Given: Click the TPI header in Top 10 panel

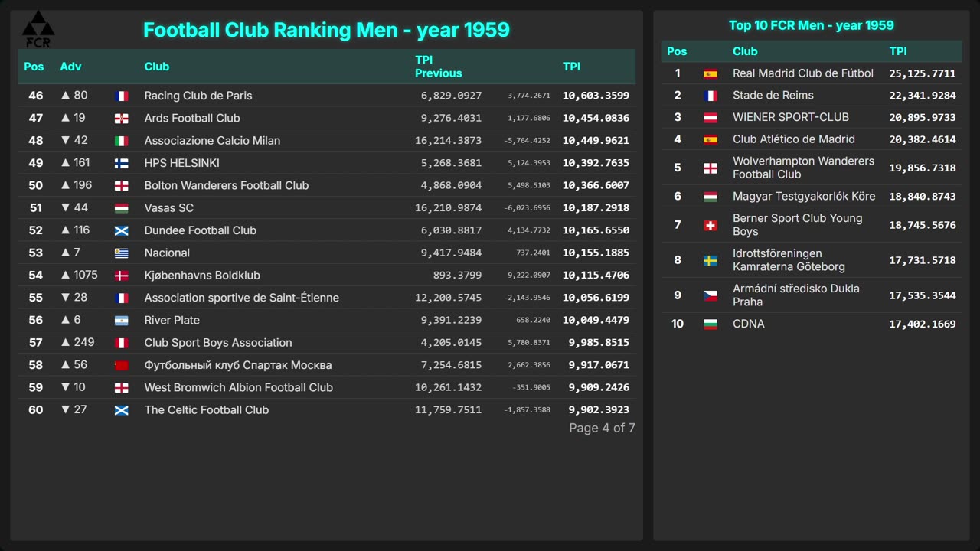Looking at the screenshot, I should (x=898, y=51).
